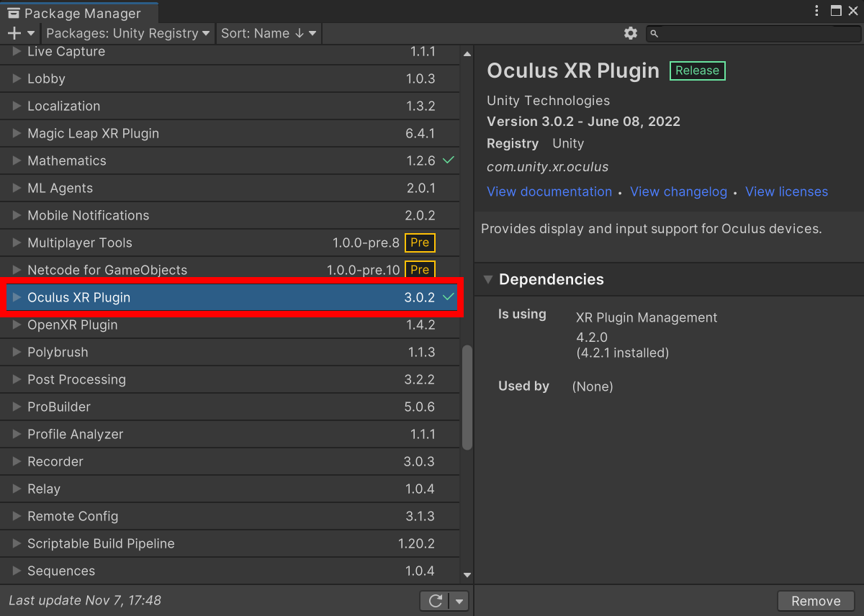The width and height of the screenshot is (864, 616).
Task: Click the Release tag badge
Action: [x=698, y=71]
